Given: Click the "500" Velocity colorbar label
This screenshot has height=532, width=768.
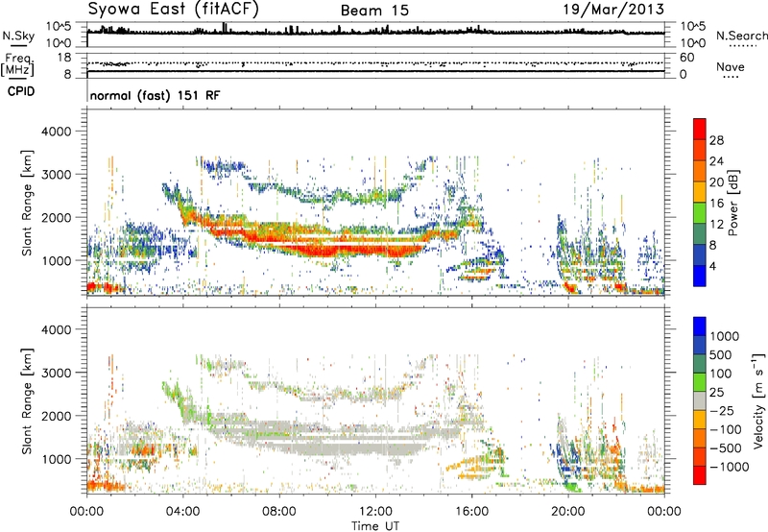Looking at the screenshot, I should [x=721, y=354].
